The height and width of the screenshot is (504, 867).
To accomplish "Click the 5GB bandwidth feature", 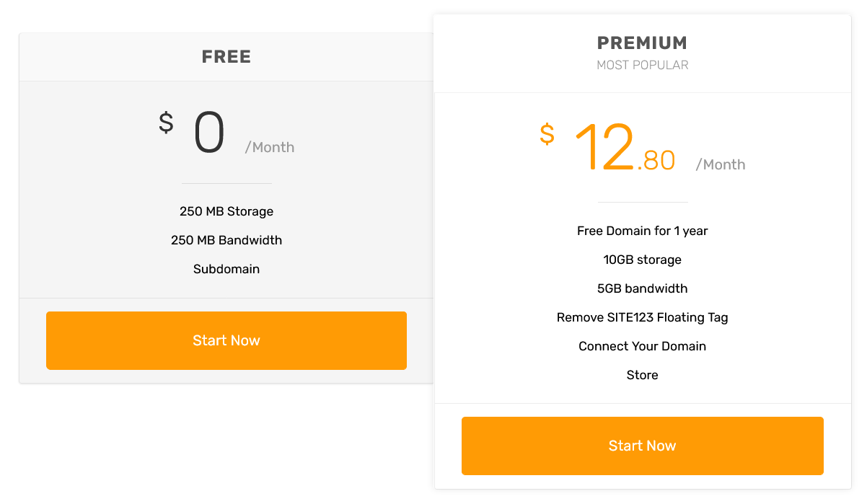I will (642, 288).
